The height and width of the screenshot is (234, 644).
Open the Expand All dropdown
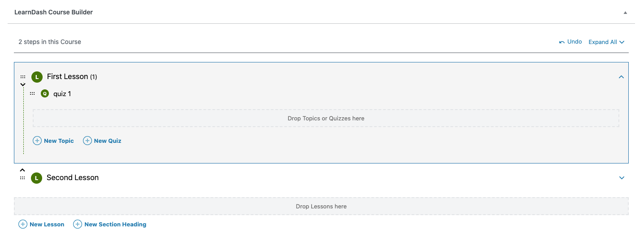pyautogui.click(x=606, y=42)
